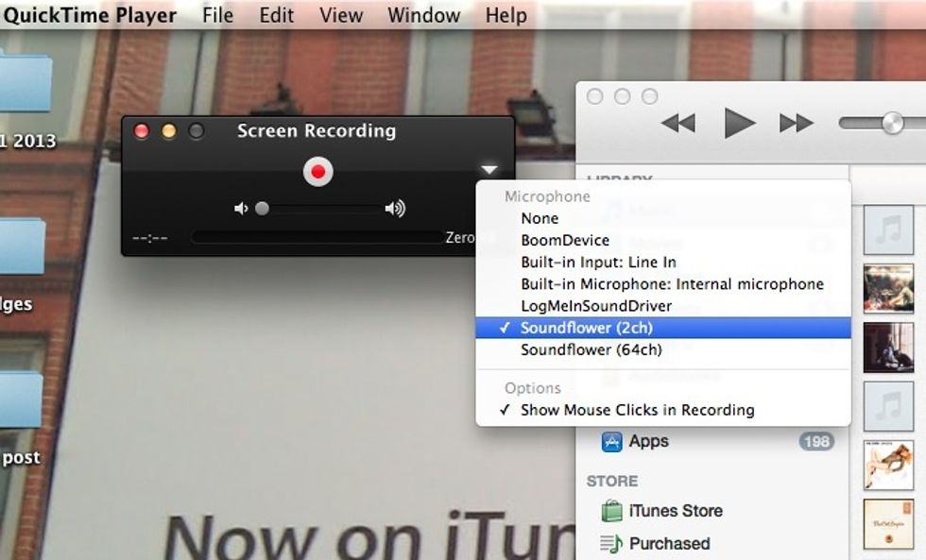The width and height of the screenshot is (926, 560).
Task: Click the rewind icon in iTunes
Action: pyautogui.click(x=677, y=122)
